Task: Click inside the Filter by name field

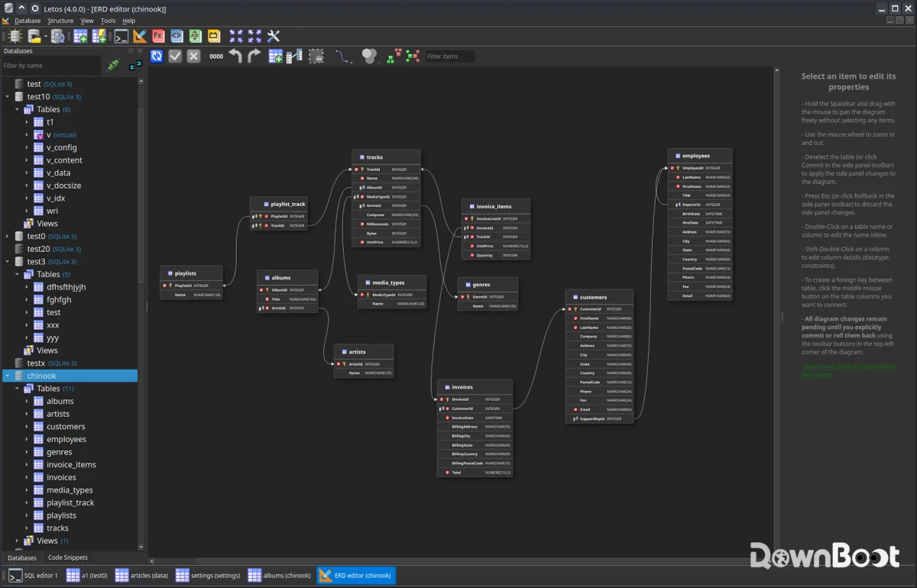Action: pos(50,66)
